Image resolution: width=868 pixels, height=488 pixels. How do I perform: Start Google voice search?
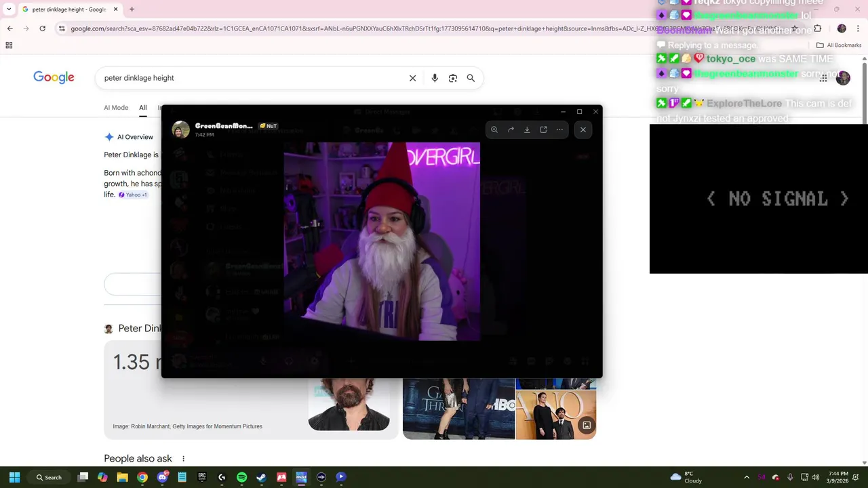435,78
